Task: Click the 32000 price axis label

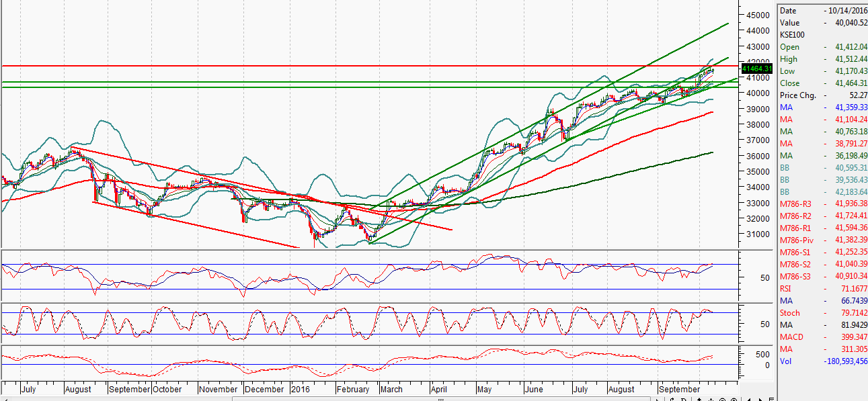Action: point(758,219)
